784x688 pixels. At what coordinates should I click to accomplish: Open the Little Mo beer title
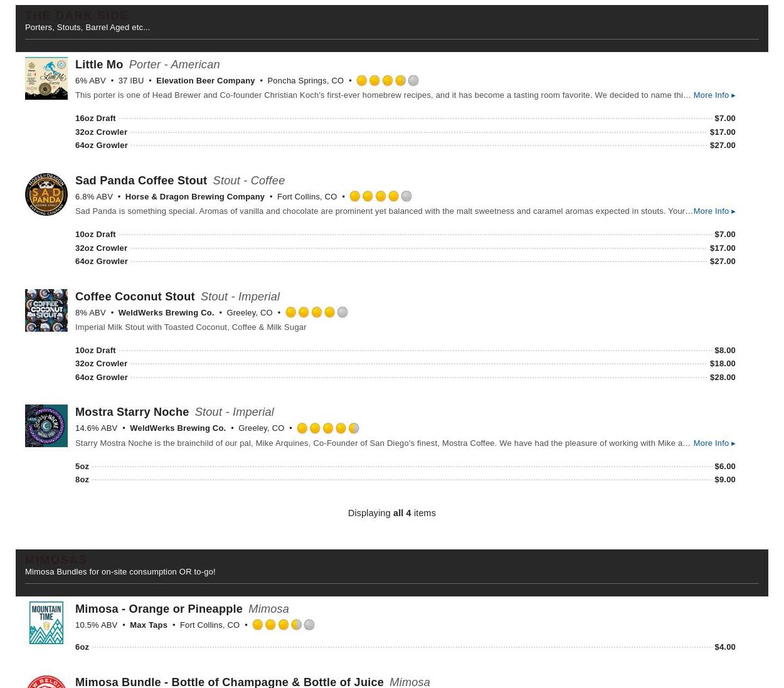coord(99,65)
